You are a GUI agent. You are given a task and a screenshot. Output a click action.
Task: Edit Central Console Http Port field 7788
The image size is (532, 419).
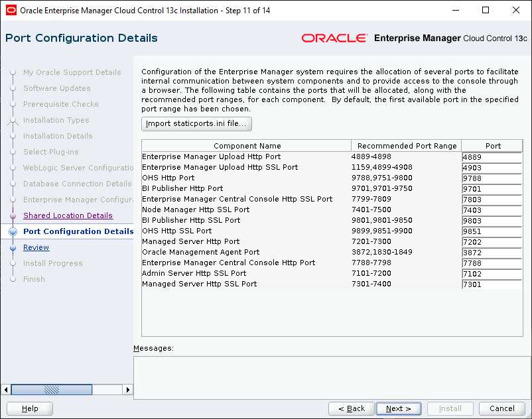[492, 263]
